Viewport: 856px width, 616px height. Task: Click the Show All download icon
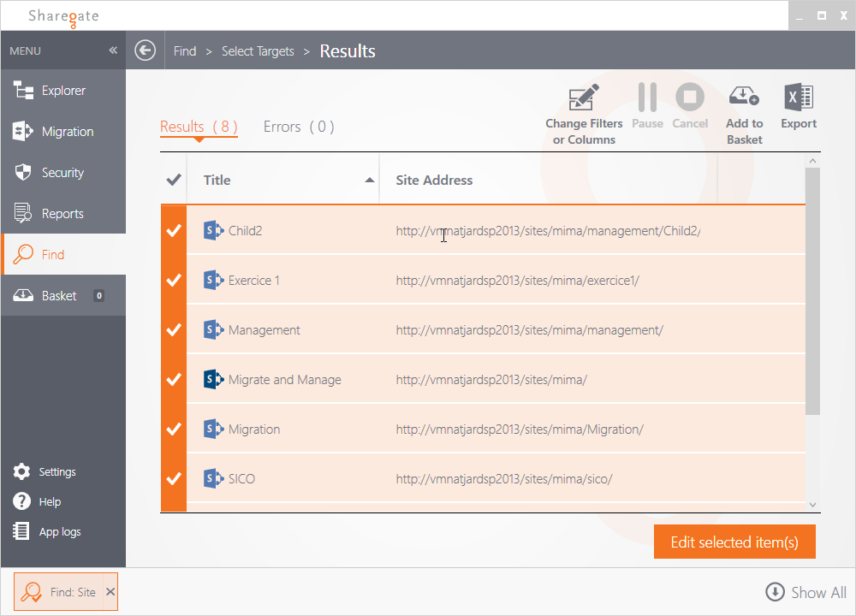coord(775,592)
